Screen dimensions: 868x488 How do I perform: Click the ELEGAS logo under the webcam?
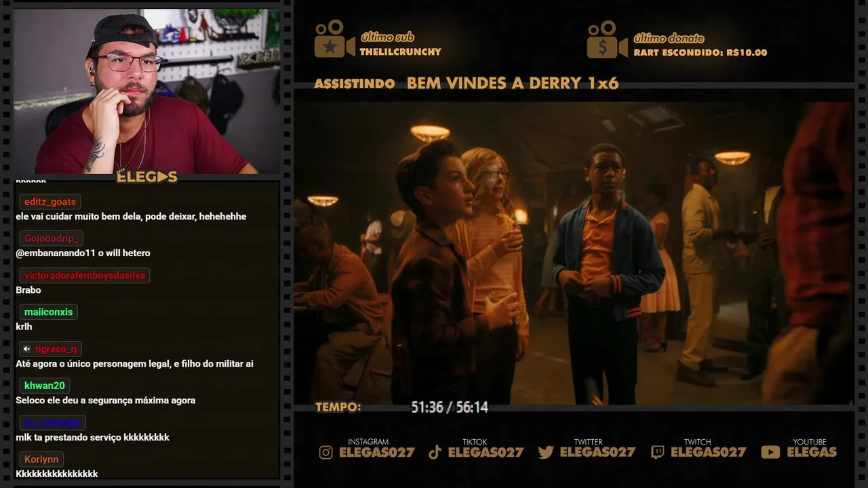[147, 177]
